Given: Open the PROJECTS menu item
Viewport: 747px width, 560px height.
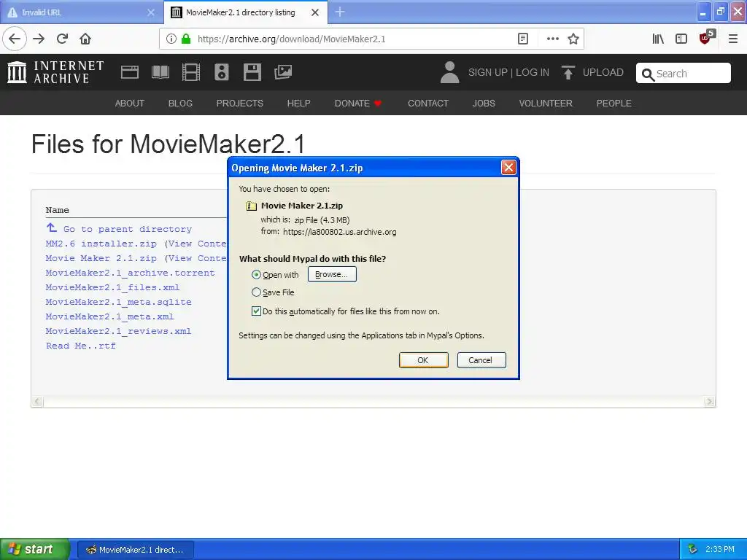Looking at the screenshot, I should tap(239, 104).
